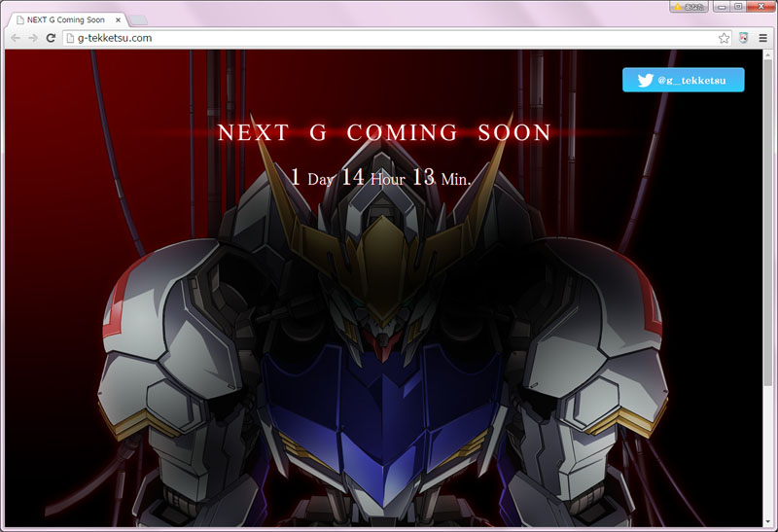Click the extension icon beside the star
The image size is (778, 532).
click(743, 38)
